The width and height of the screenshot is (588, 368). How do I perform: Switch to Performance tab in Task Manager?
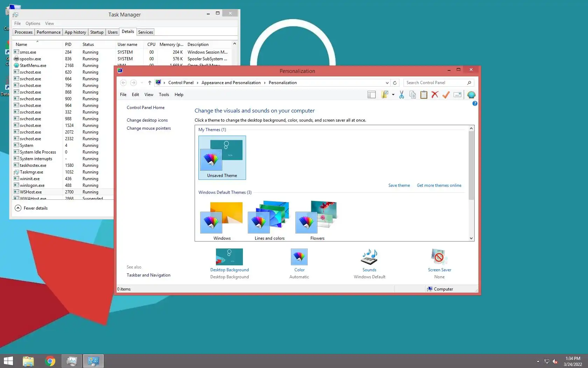49,32
